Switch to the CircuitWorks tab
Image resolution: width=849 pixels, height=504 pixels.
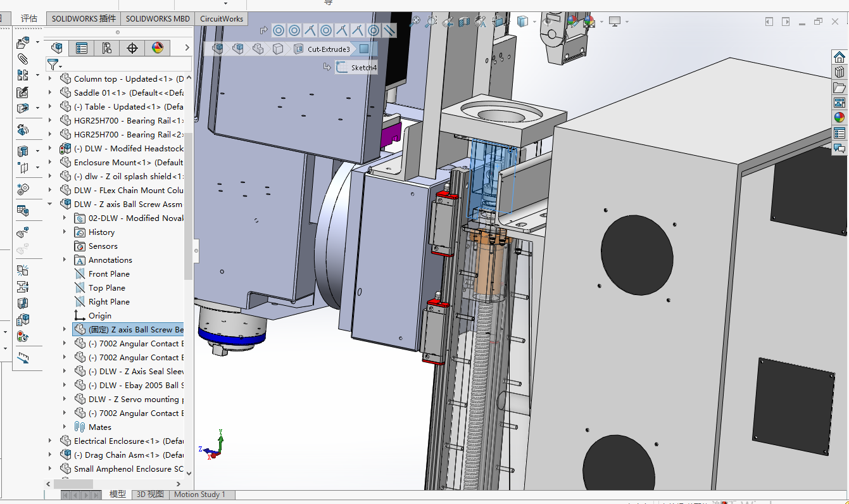pyautogui.click(x=222, y=18)
